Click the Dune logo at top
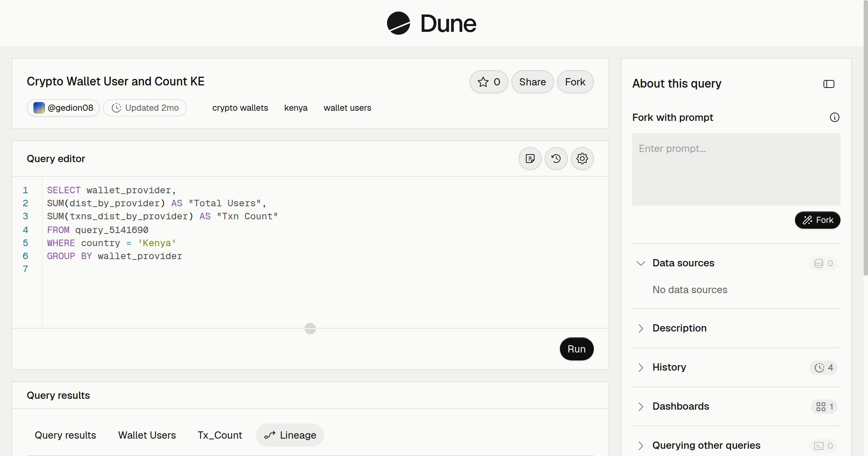The image size is (868, 456). coord(431,24)
